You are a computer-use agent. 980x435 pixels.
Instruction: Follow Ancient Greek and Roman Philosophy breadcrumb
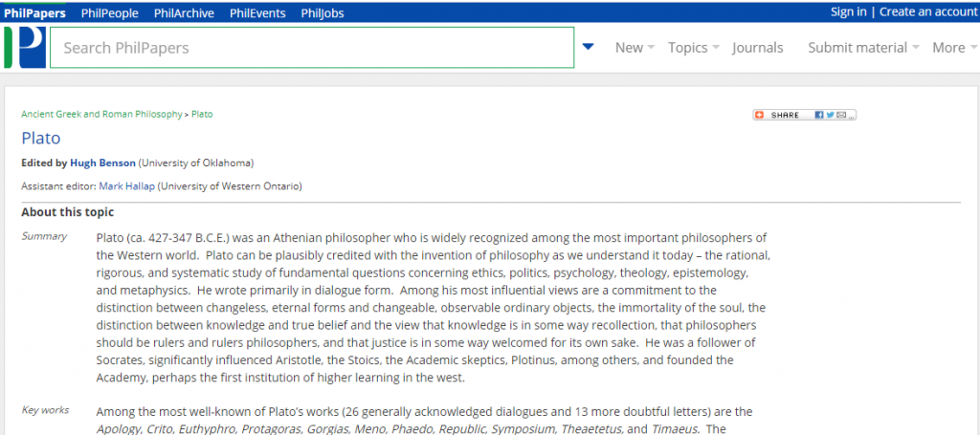click(101, 114)
